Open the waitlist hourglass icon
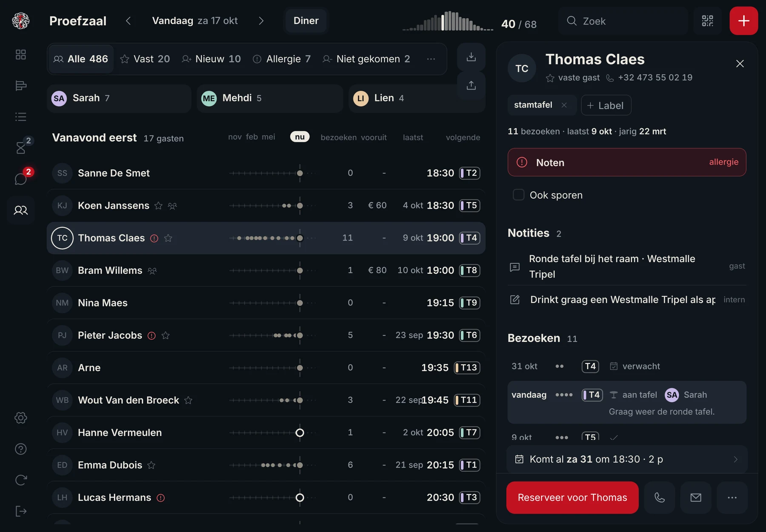766x532 pixels. coord(21,148)
